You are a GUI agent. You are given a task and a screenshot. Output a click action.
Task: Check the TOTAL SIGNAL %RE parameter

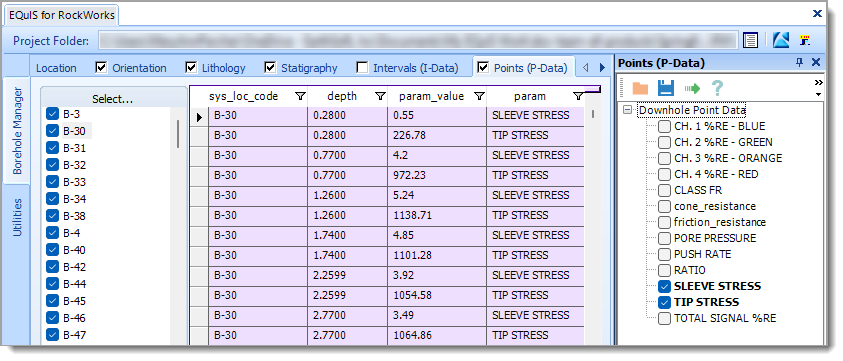tap(665, 318)
